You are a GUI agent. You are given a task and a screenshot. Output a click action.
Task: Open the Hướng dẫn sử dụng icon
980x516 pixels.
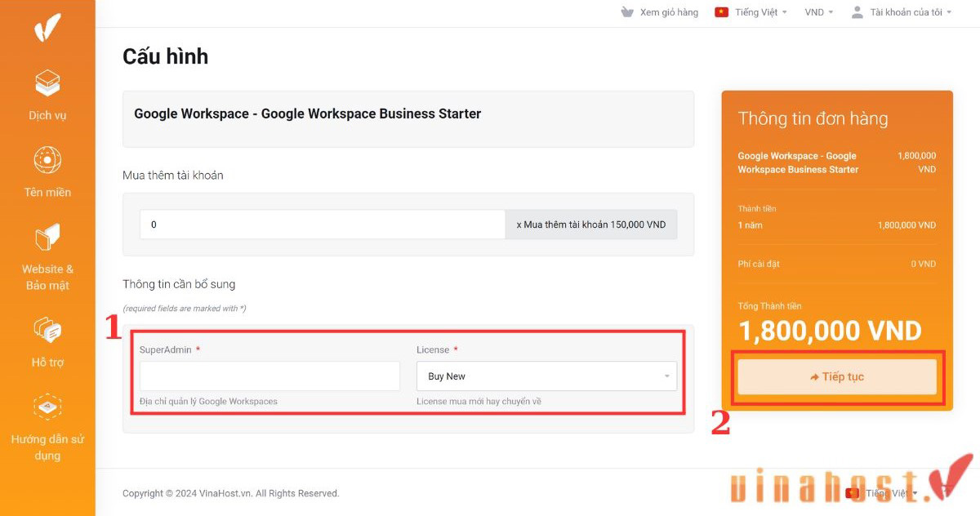47,407
